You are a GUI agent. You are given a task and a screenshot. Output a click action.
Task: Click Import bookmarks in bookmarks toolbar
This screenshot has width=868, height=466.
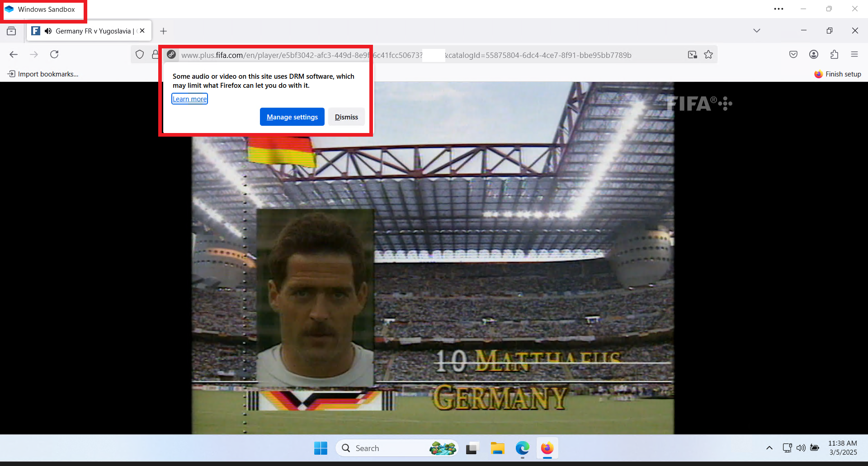(x=43, y=74)
